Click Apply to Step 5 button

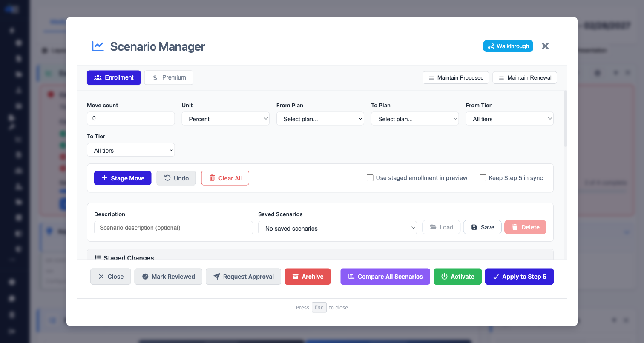tap(519, 277)
